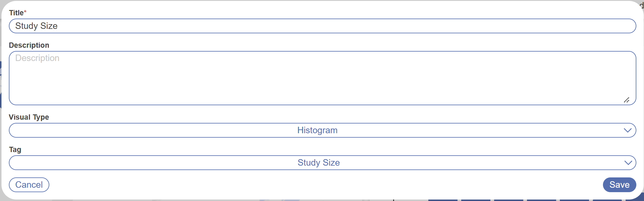Click the Visual Type dropdown chevron arrow
Viewport: 644px width, 201px height.
click(627, 130)
